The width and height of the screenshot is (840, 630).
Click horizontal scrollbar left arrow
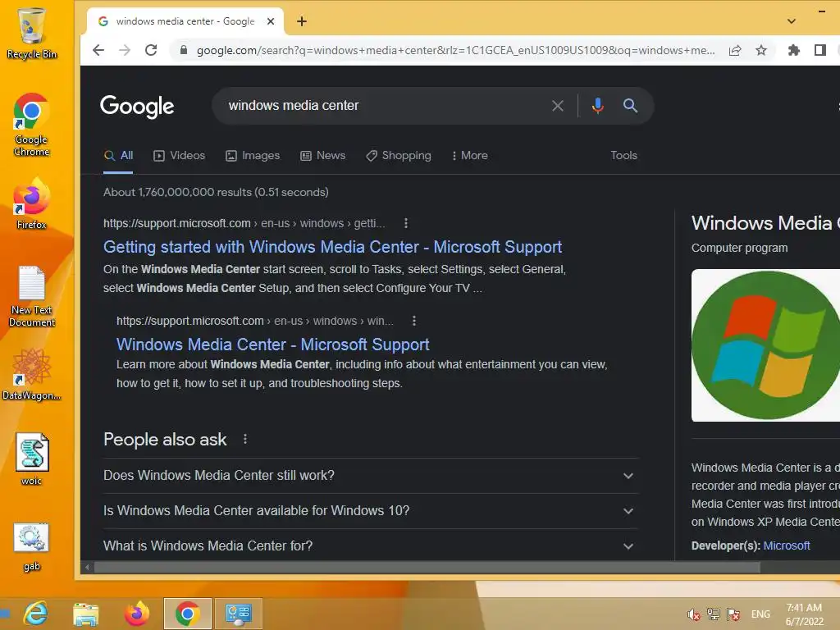tap(87, 568)
